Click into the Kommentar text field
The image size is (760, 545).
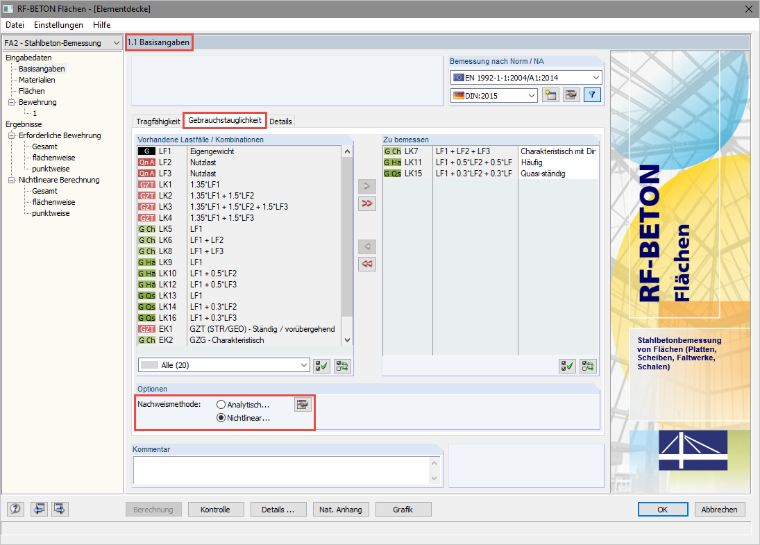coord(283,471)
